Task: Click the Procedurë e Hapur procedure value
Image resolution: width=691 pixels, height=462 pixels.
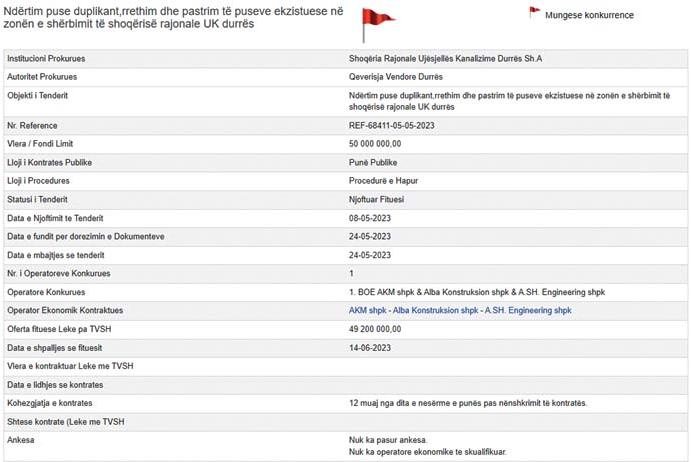Action: (x=384, y=181)
